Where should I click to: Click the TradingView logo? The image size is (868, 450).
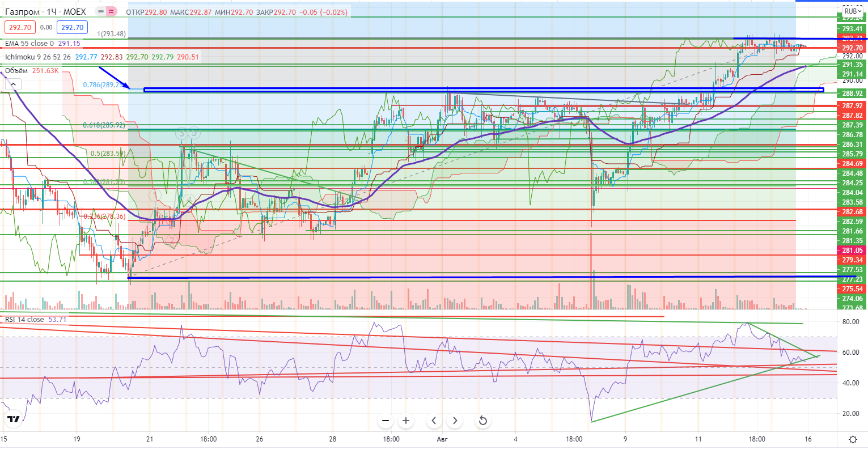pyautogui.click(x=14, y=419)
